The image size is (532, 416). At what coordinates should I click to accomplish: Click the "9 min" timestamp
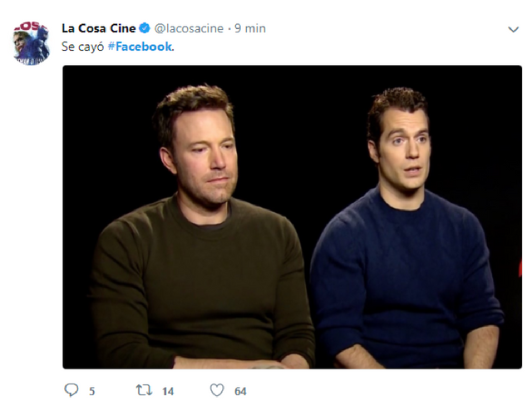(249, 28)
